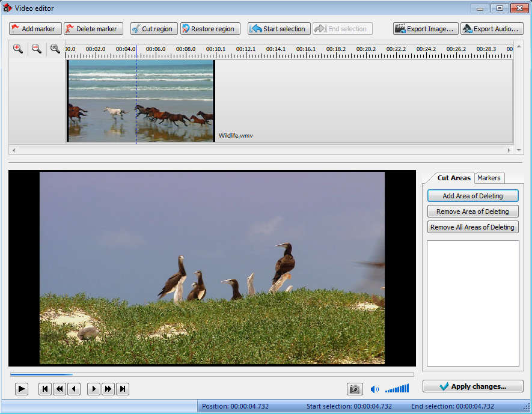The image size is (532, 414).
Task: Jump to the end of video
Action: coord(123,389)
